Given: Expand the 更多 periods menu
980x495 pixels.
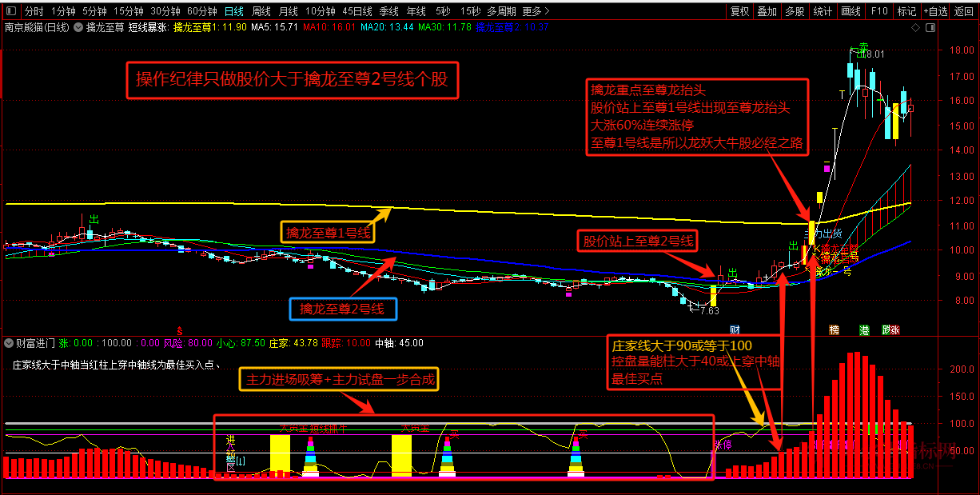Looking at the screenshot, I should point(534,11).
